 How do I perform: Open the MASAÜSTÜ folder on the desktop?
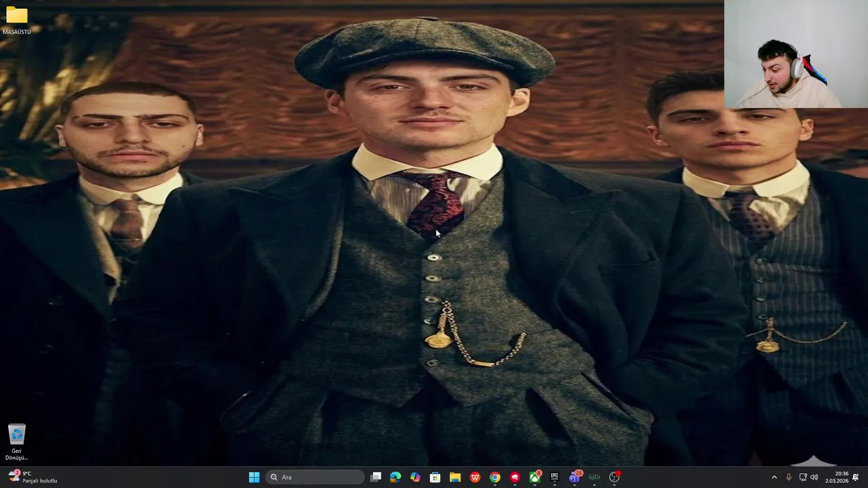[16, 20]
